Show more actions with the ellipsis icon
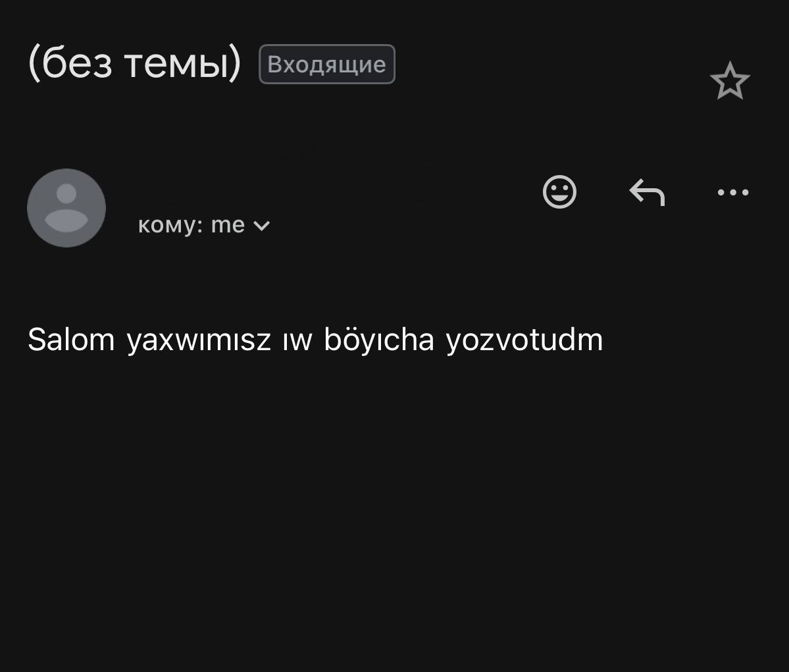The height and width of the screenshot is (672, 789). tap(733, 192)
